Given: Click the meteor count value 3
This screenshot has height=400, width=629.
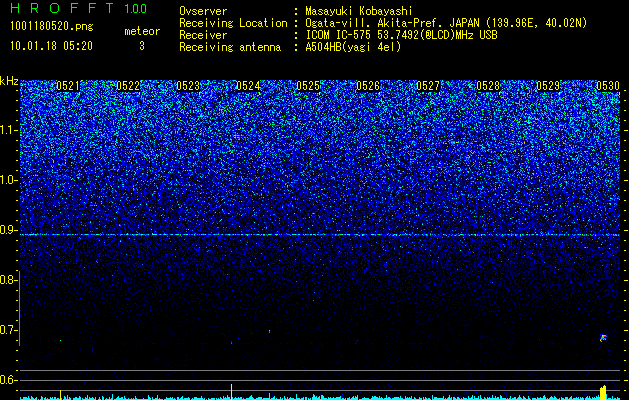Looking at the screenshot, I should [142, 46].
